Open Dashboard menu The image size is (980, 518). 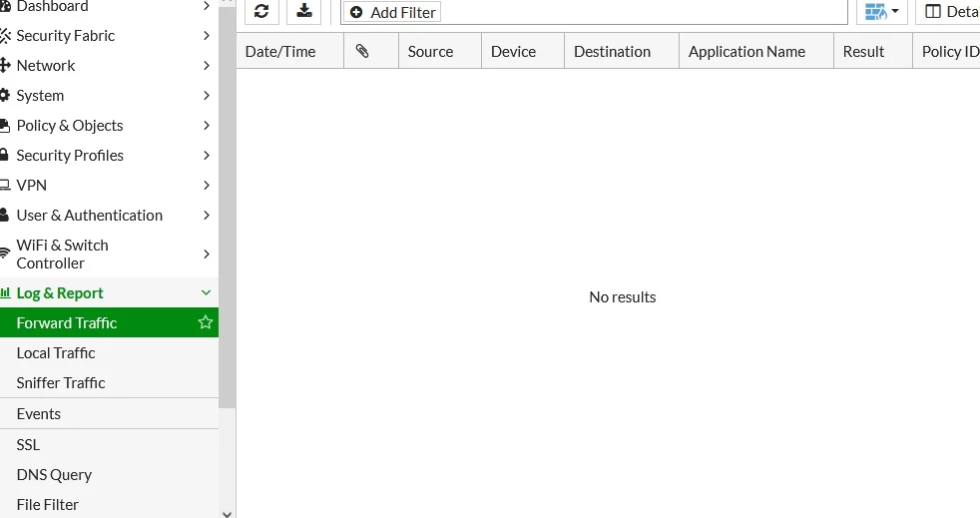[110, 6]
